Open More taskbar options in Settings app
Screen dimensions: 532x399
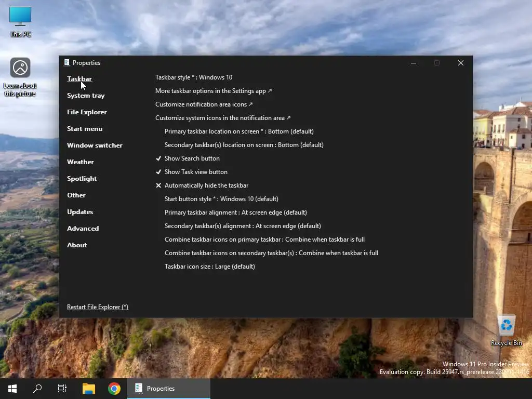(x=214, y=91)
